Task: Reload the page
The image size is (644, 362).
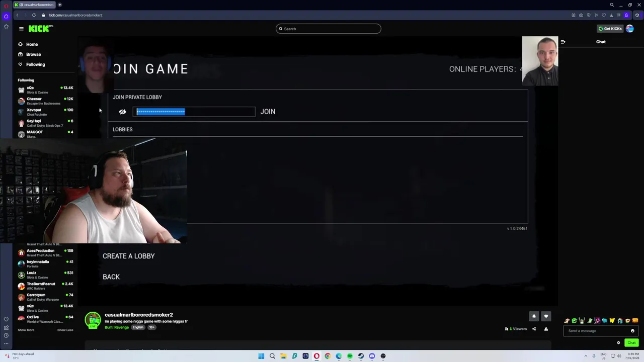Action: tap(34, 15)
